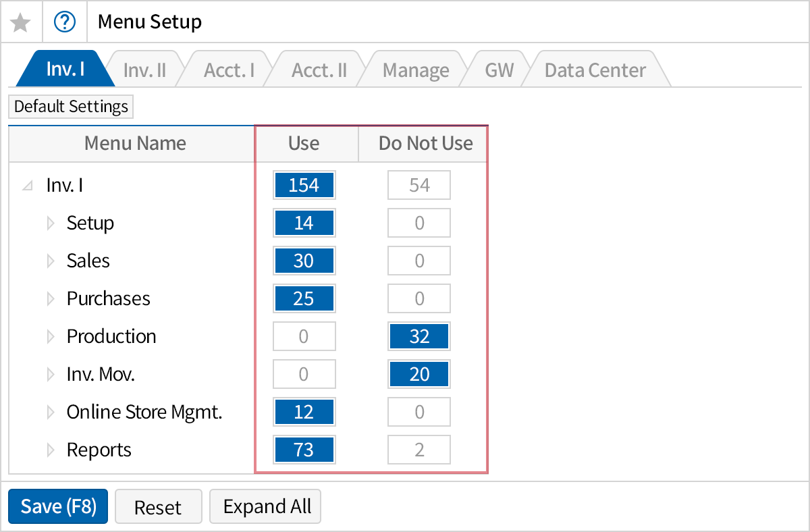Click the Default Settings button
810x532 pixels.
tap(70, 106)
